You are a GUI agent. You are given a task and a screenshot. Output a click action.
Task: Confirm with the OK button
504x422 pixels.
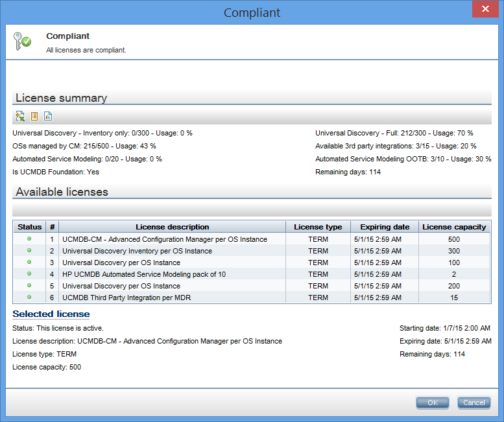point(432,403)
